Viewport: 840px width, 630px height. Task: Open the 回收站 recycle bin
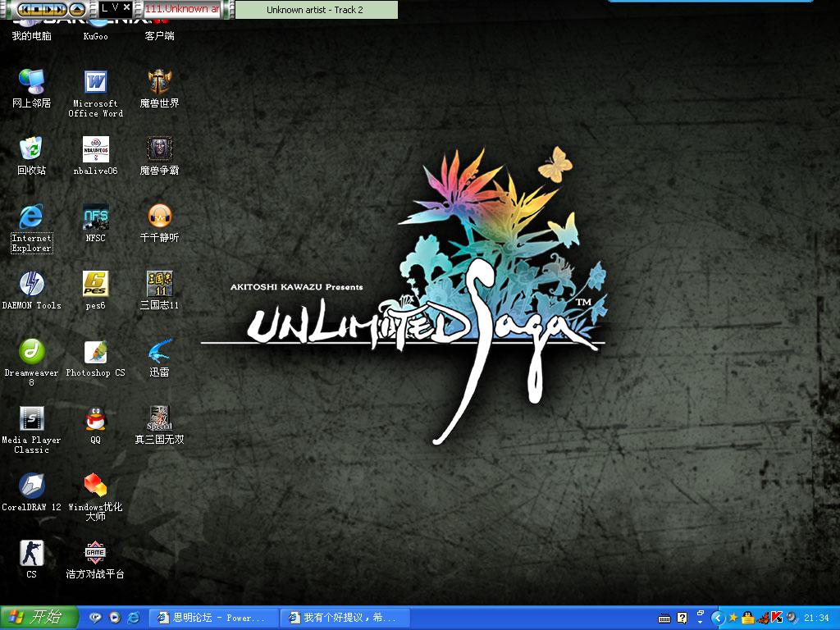(x=32, y=155)
